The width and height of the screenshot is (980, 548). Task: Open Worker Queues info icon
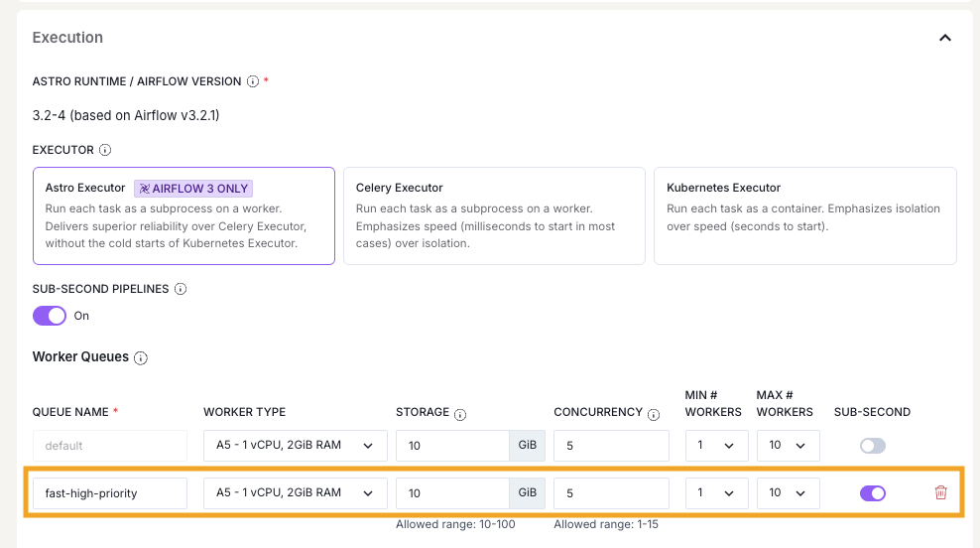click(x=141, y=357)
